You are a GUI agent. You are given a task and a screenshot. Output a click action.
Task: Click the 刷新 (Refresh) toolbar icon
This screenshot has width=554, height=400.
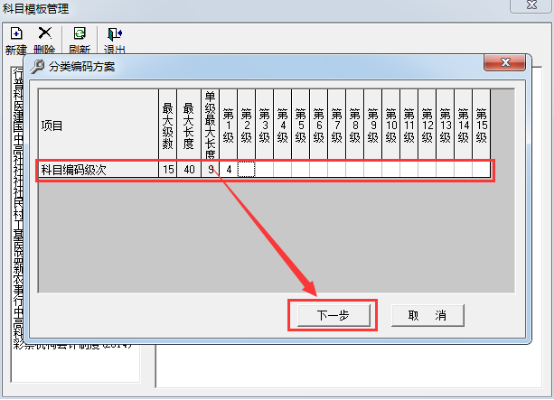[x=79, y=34]
